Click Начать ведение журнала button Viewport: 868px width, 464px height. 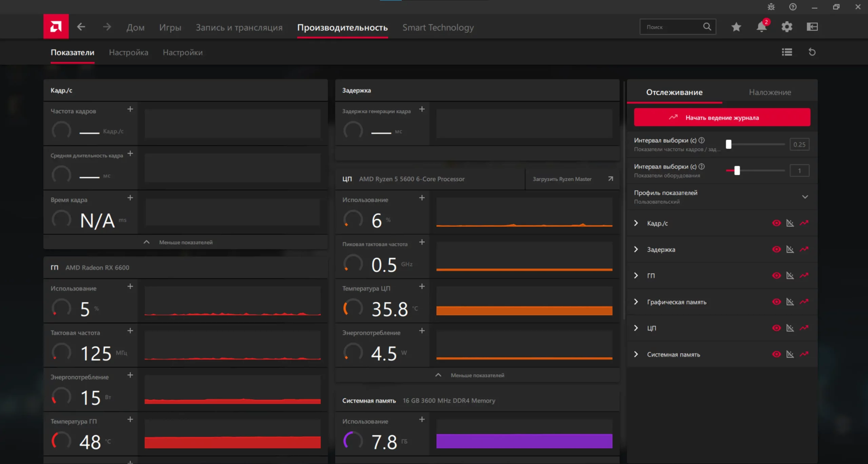pos(722,118)
